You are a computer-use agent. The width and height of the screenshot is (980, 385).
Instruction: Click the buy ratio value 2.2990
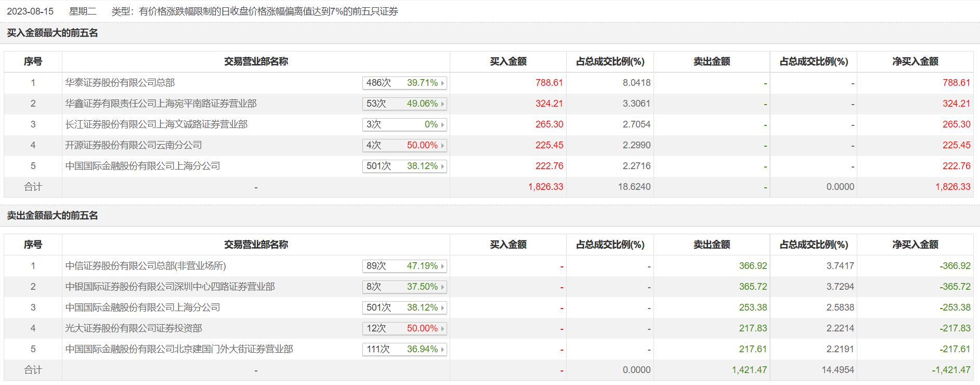point(636,145)
